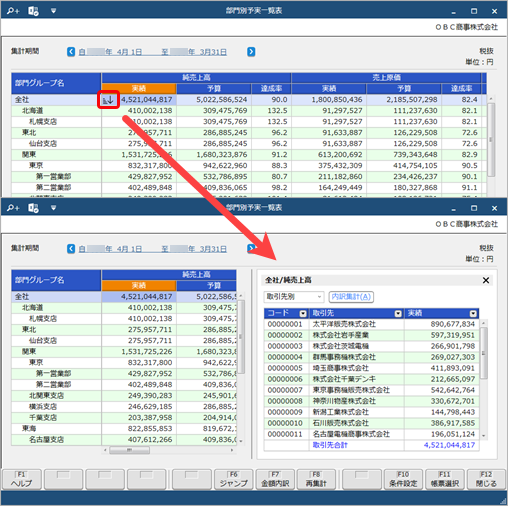508x506 pixels.
Task: Open the 取引先 column filter dropdown
Action: tap(398, 313)
